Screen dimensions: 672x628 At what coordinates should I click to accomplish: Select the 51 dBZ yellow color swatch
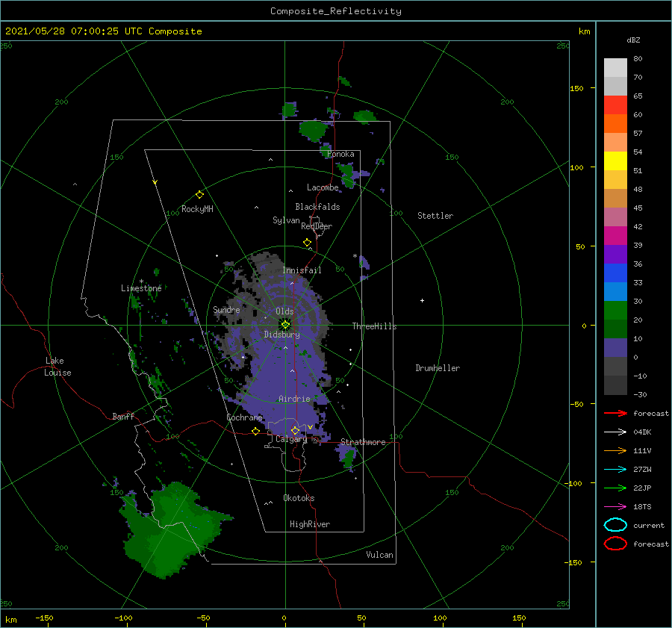click(615, 161)
